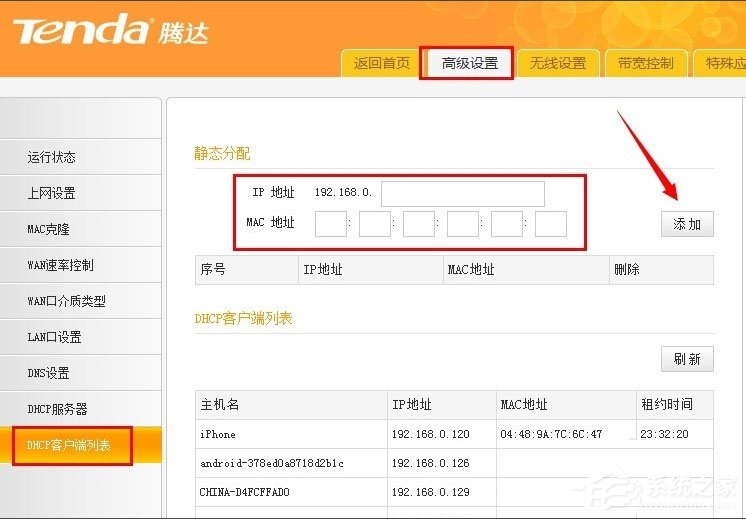The image size is (746, 519).
Task: Click second MAC 地址 input box
Action: pyautogui.click(x=375, y=224)
